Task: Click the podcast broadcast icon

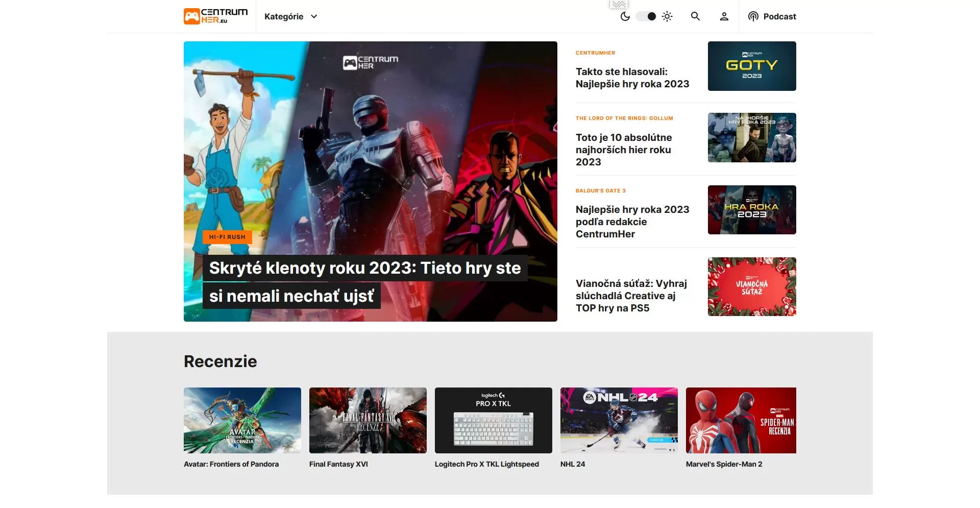Action: click(753, 16)
